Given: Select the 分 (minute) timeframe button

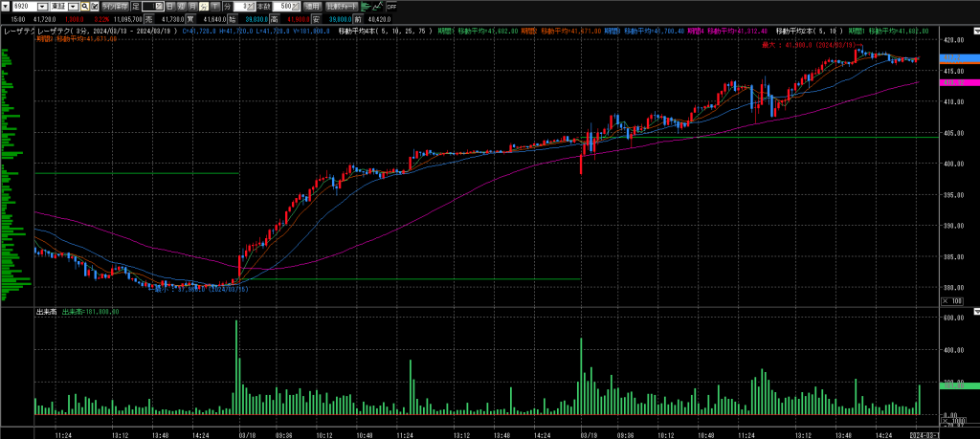Looking at the screenshot, I should (x=204, y=6).
